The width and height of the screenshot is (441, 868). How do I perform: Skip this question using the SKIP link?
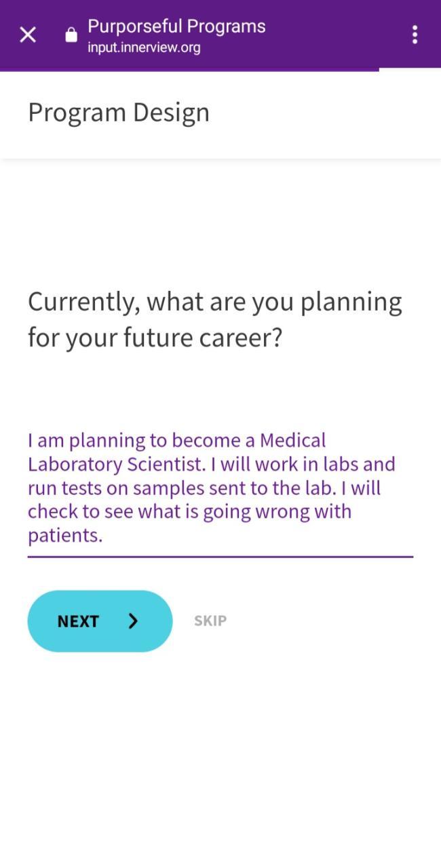pos(210,620)
